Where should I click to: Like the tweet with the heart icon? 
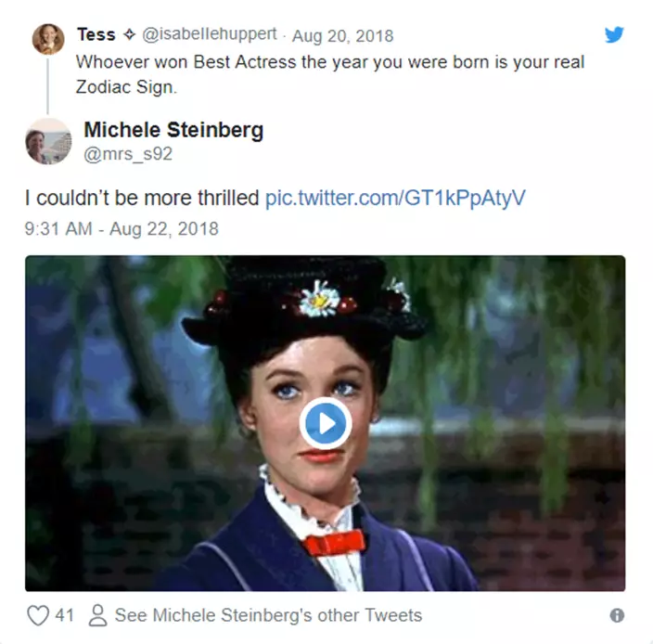point(37,615)
